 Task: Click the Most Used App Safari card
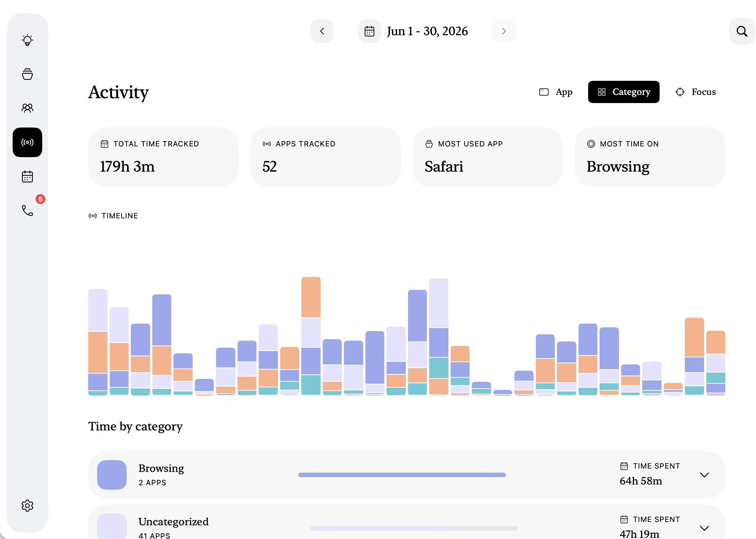pyautogui.click(x=488, y=157)
